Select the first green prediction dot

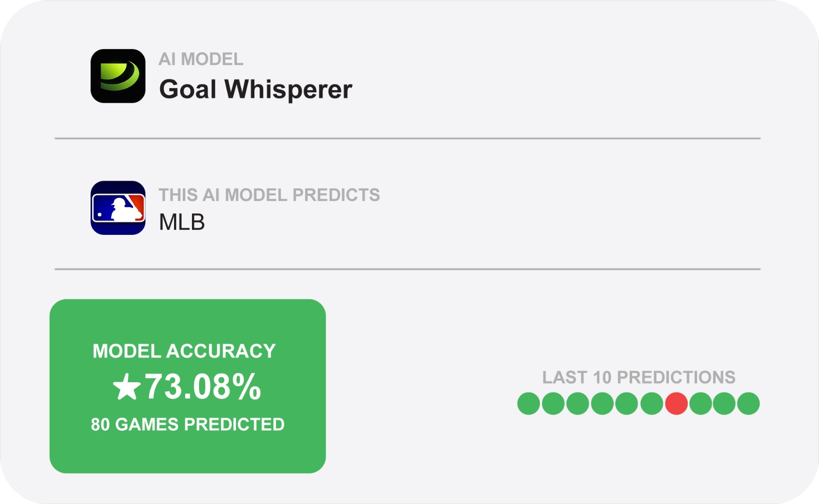[x=528, y=403]
